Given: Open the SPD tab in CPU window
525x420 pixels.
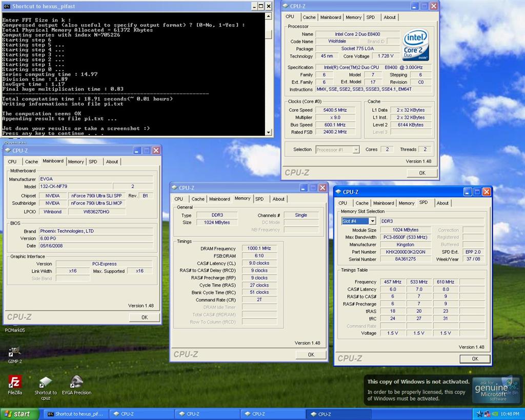Looking at the screenshot, I should pos(371,17).
